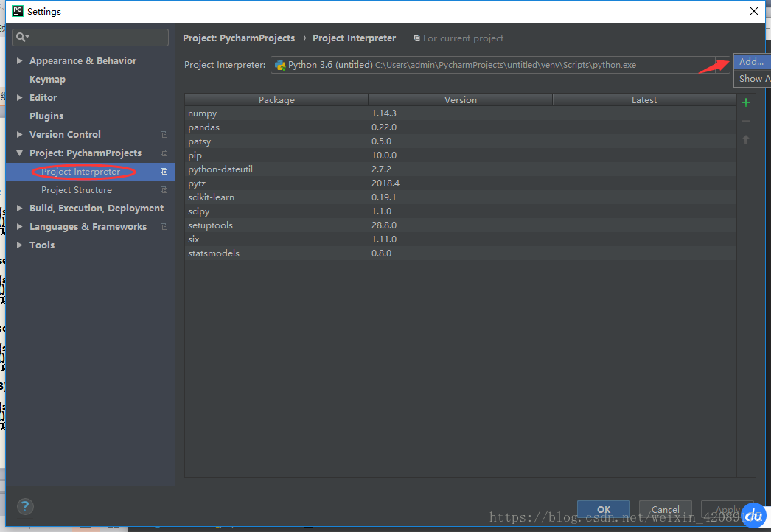Select the pandas package row

460,127
